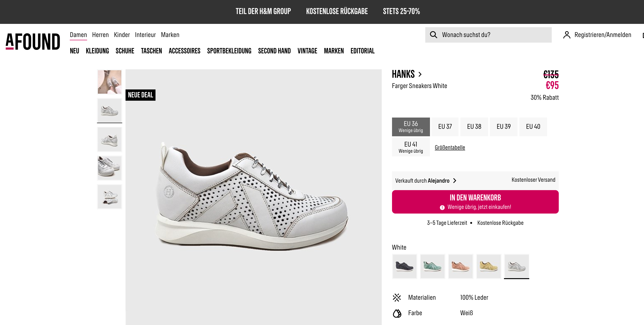Select the green sneaker color variant
644x325 pixels.
(432, 266)
